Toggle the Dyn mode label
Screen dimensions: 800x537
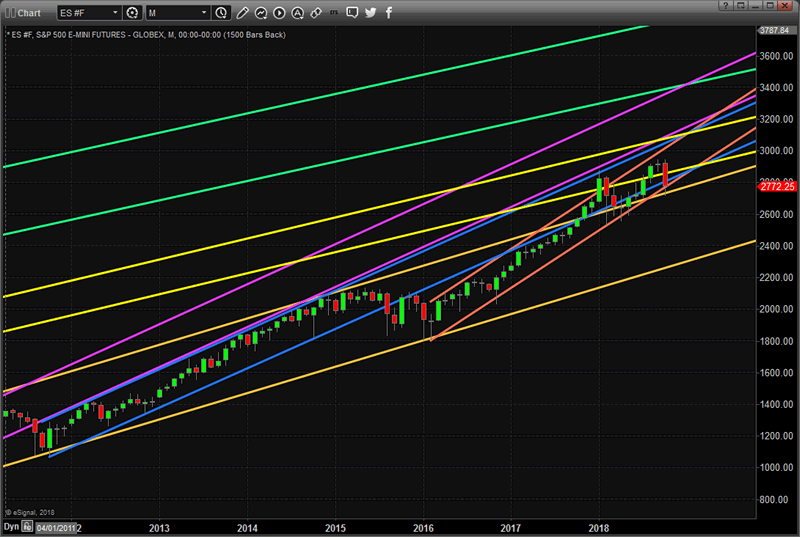pos(11,526)
